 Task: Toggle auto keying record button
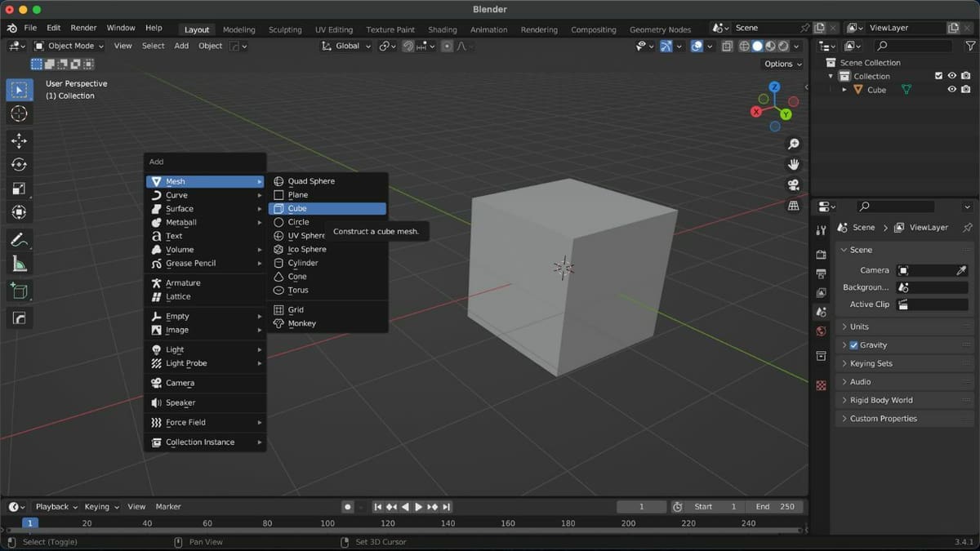coord(347,507)
